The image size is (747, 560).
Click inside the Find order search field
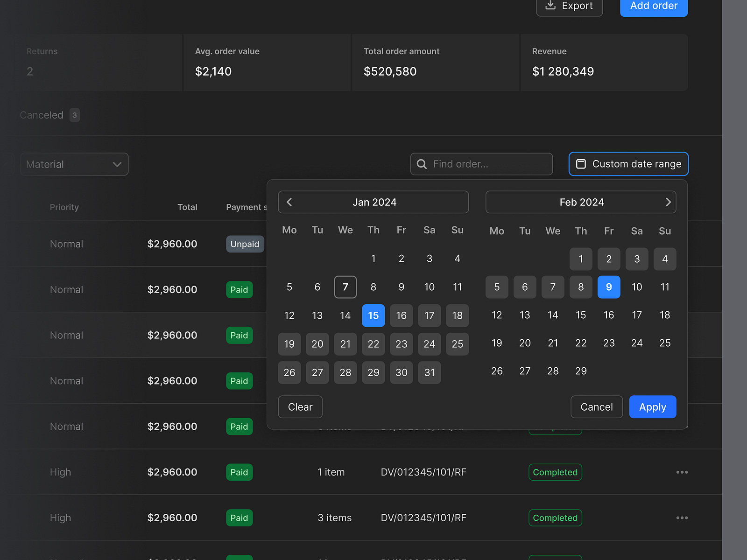tap(481, 164)
